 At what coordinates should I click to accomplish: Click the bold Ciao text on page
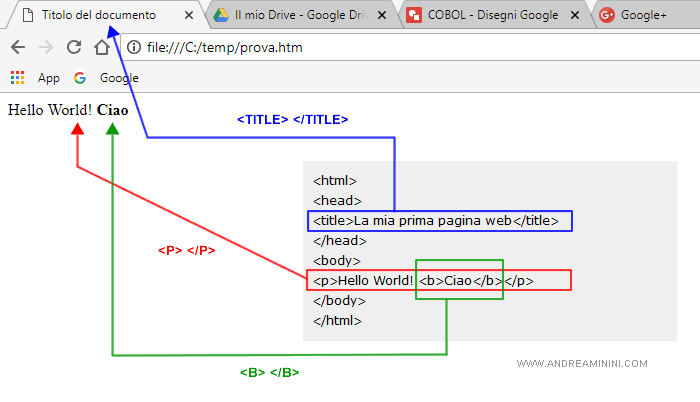112,109
